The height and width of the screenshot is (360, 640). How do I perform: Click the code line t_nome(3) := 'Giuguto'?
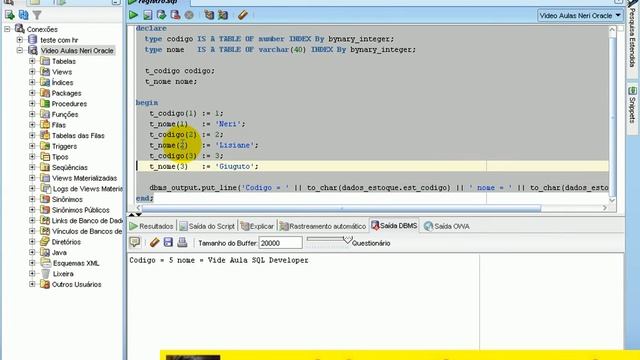pos(204,166)
